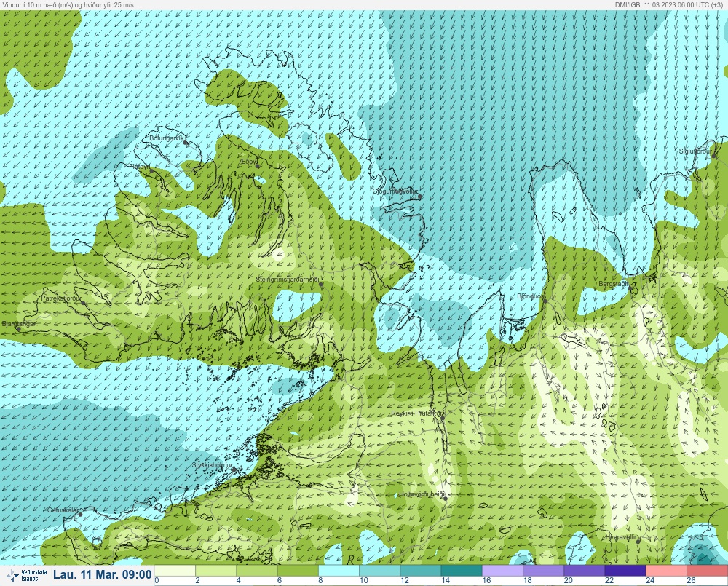The image size is (728, 586).
Task: Select the Hveravellir station dot
Action: pyautogui.click(x=639, y=542)
